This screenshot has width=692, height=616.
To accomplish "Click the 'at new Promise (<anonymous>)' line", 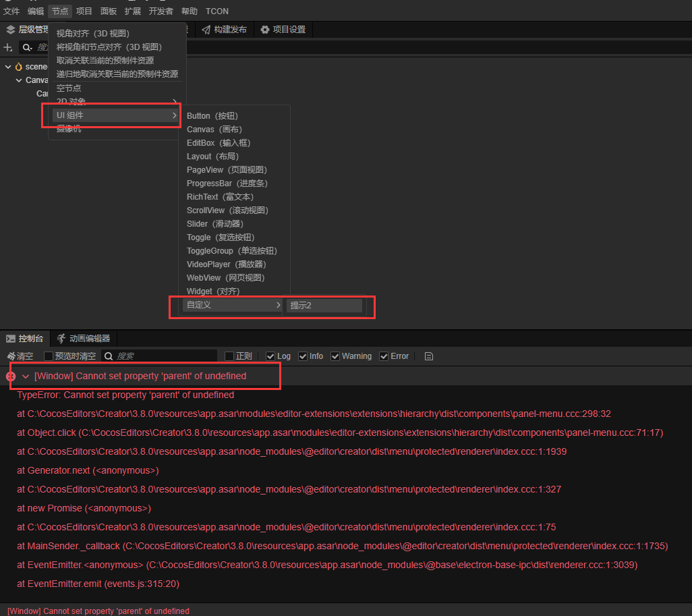I will click(x=84, y=509).
